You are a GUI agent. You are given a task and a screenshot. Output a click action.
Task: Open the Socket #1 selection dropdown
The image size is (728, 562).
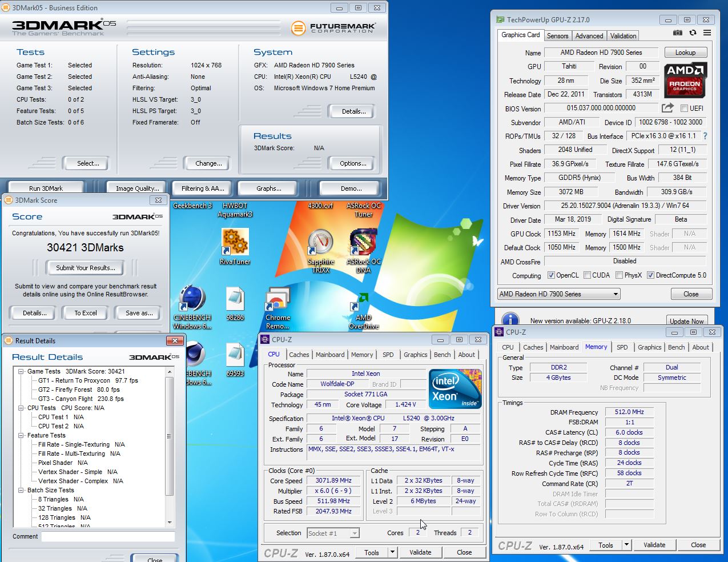click(x=333, y=533)
